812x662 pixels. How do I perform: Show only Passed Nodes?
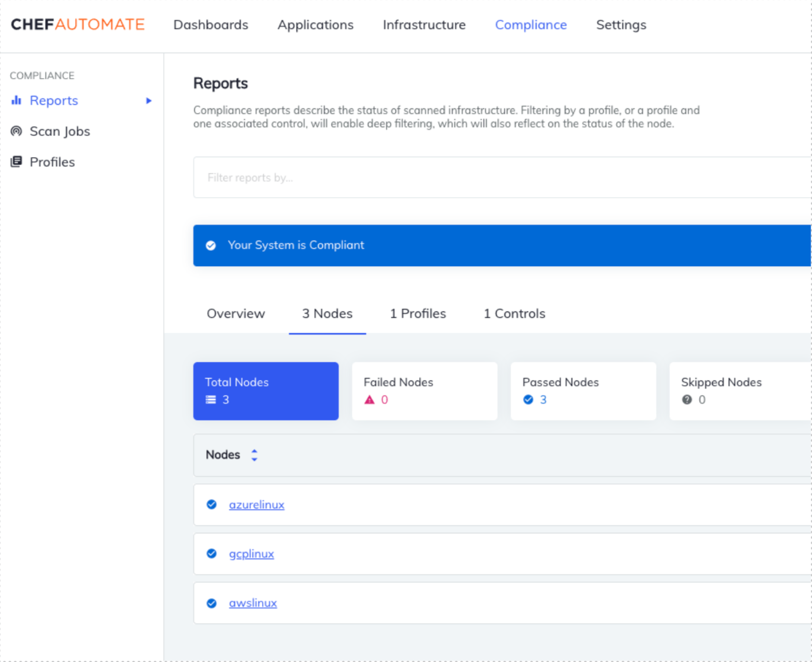click(x=583, y=391)
